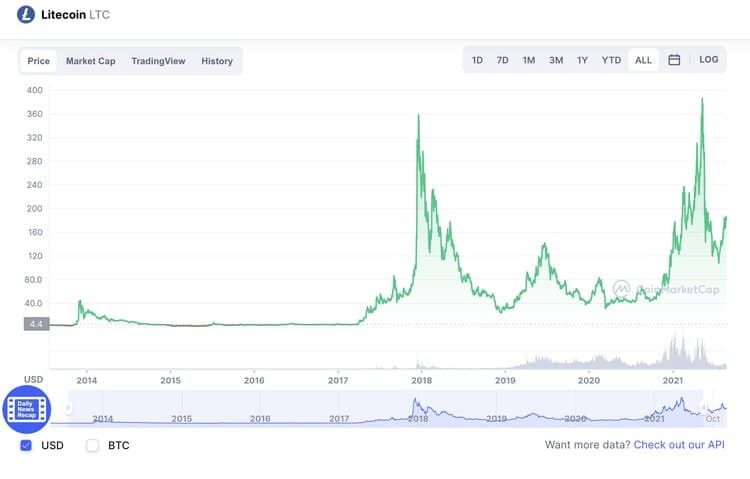Toggle LOG scale on the chart
The image size is (750, 479).
[709, 60]
